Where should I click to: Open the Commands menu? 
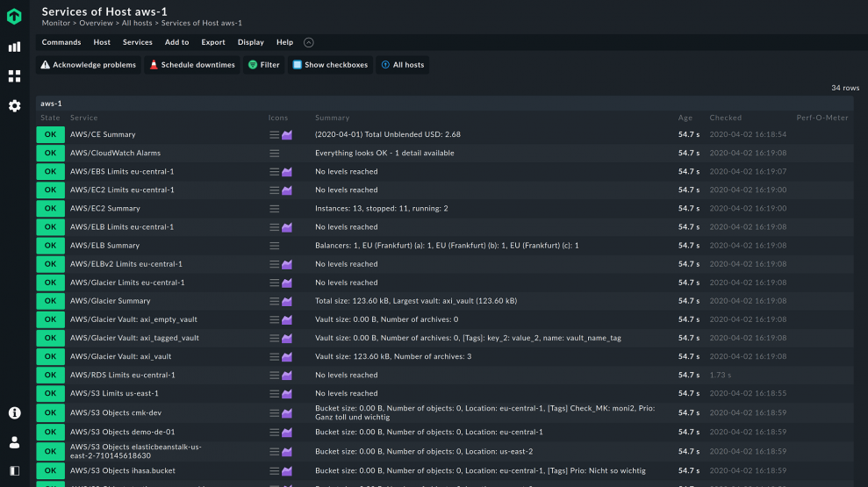tap(61, 42)
